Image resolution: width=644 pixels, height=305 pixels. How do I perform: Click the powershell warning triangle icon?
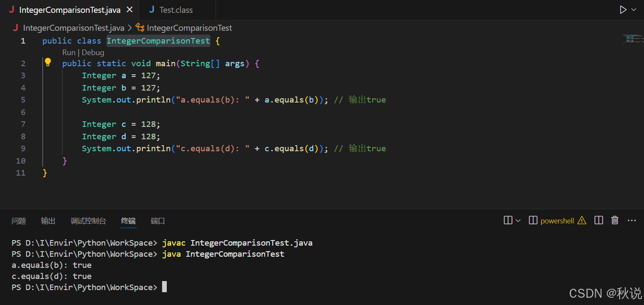coord(582,220)
